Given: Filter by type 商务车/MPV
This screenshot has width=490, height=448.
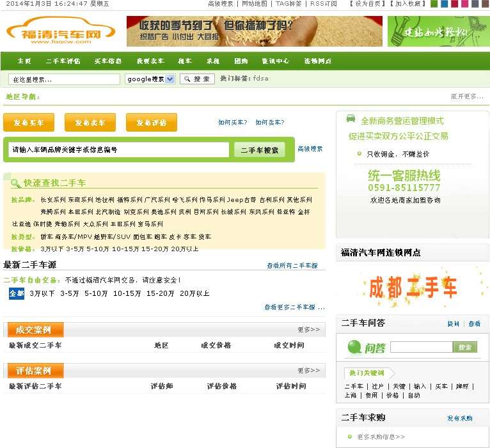Looking at the screenshot, I should (x=74, y=237).
